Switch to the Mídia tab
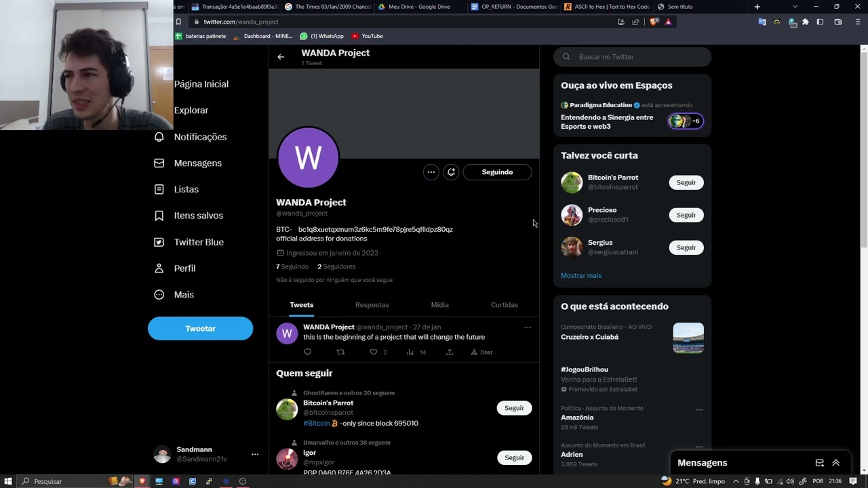This screenshot has width=868, height=488. point(440,305)
